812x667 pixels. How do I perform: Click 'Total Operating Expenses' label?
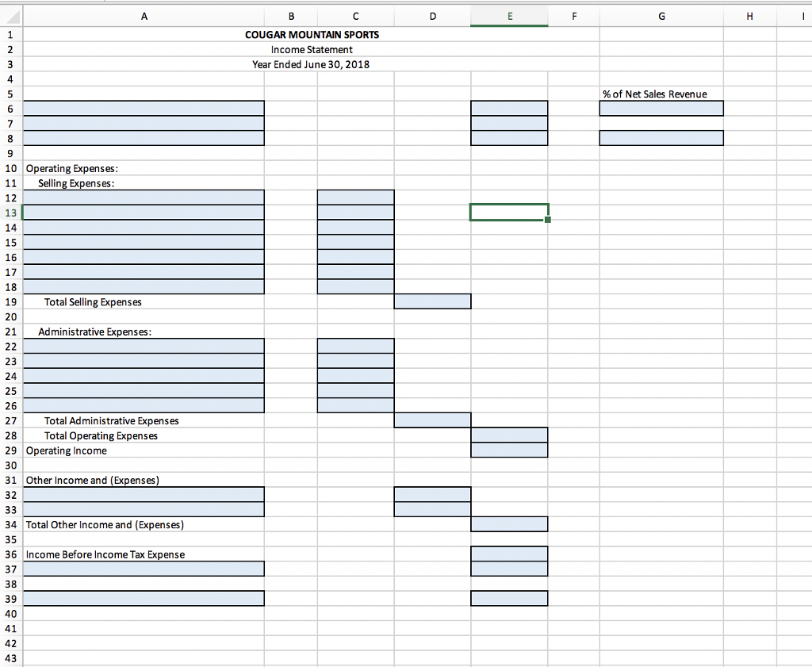(101, 436)
